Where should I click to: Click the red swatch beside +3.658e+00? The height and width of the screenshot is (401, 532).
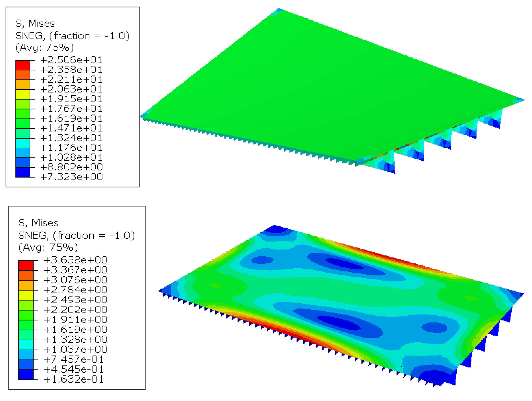tap(26, 265)
